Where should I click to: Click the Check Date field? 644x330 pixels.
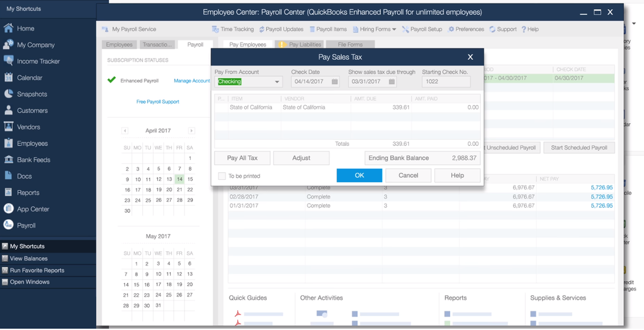[x=315, y=82]
